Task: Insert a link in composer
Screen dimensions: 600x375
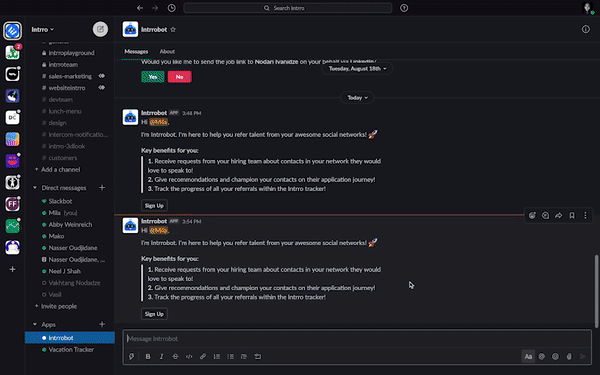Action: click(x=203, y=356)
